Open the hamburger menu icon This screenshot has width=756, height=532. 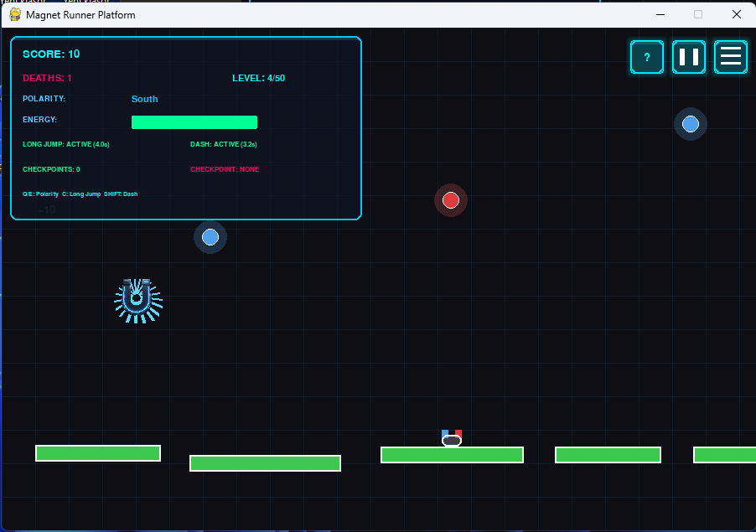[x=730, y=57]
